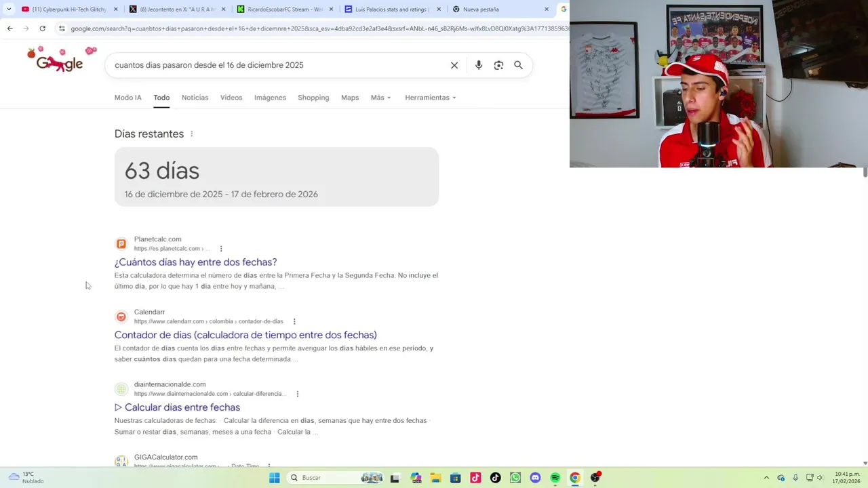Image resolution: width=868 pixels, height=488 pixels.
Task: Open 'Contador de días' Calendarr result link
Action: tap(245, 335)
